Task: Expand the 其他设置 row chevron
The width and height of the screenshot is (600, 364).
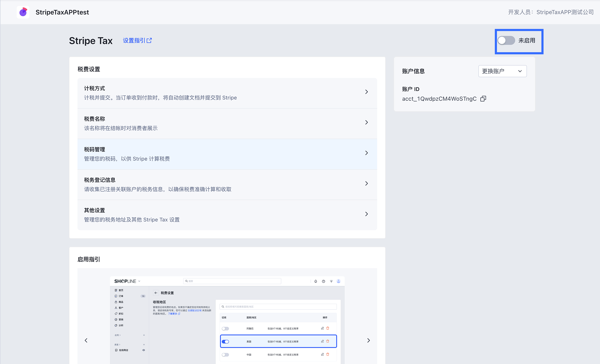Action: pyautogui.click(x=366, y=214)
